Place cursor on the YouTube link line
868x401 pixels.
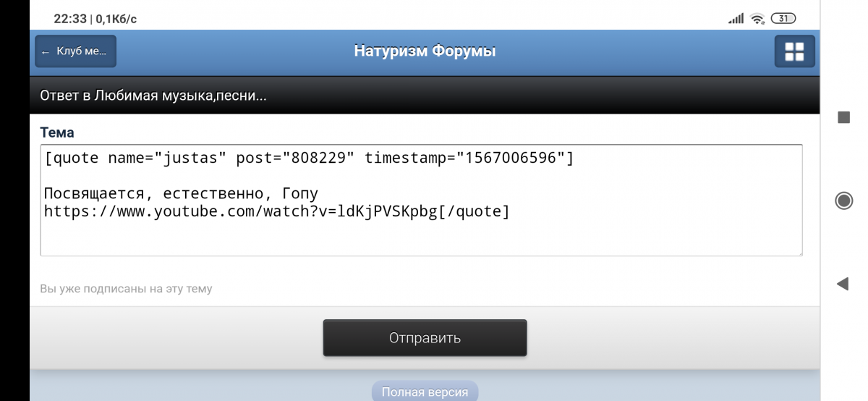point(277,211)
